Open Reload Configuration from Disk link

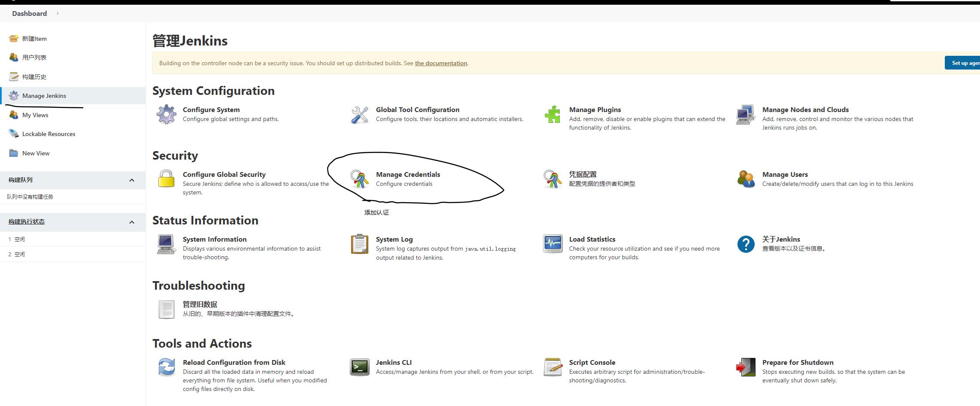234,363
